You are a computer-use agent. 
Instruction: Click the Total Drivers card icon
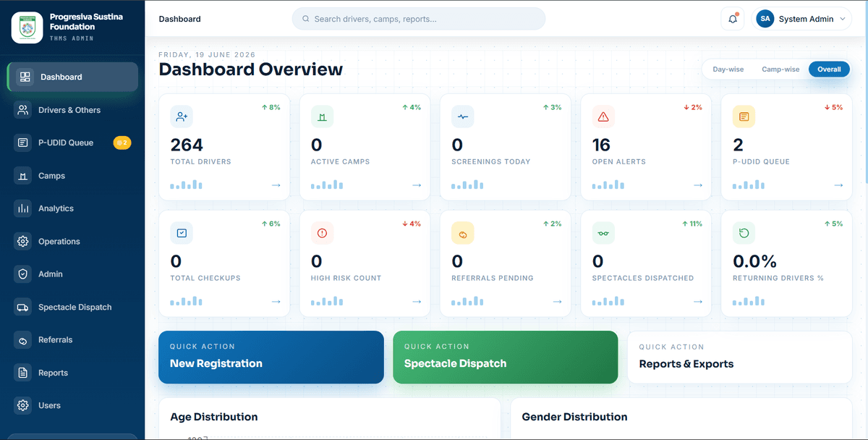click(182, 117)
